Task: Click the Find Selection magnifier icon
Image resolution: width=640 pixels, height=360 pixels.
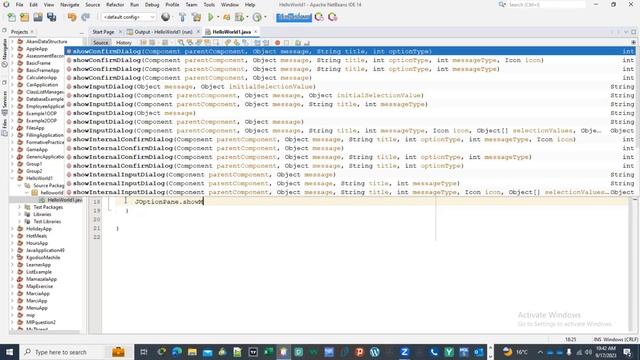Action: pyautogui.click(x=181, y=42)
